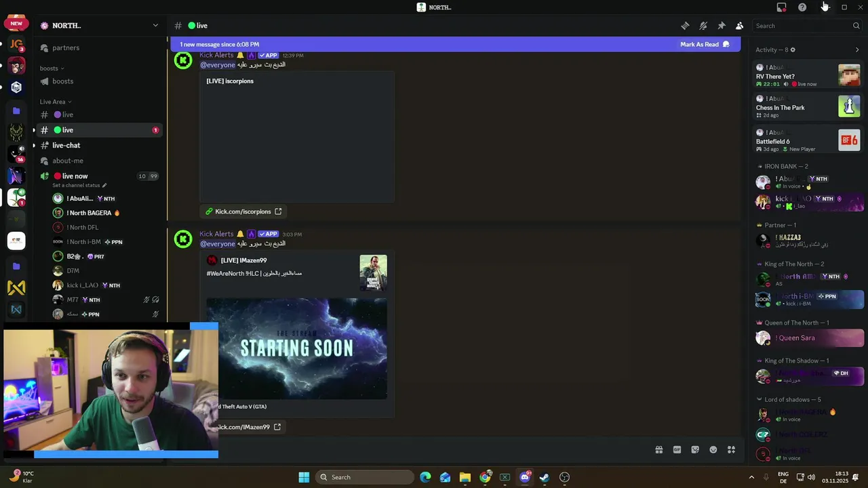868x488 pixels.
Task: Open Steam from the taskbar
Action: tap(544, 477)
